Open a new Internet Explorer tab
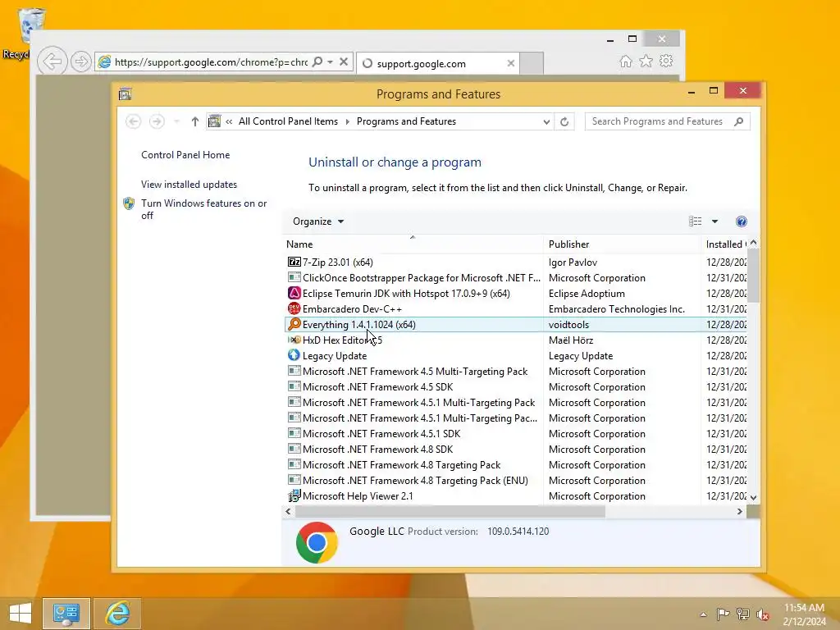 pos(532,64)
